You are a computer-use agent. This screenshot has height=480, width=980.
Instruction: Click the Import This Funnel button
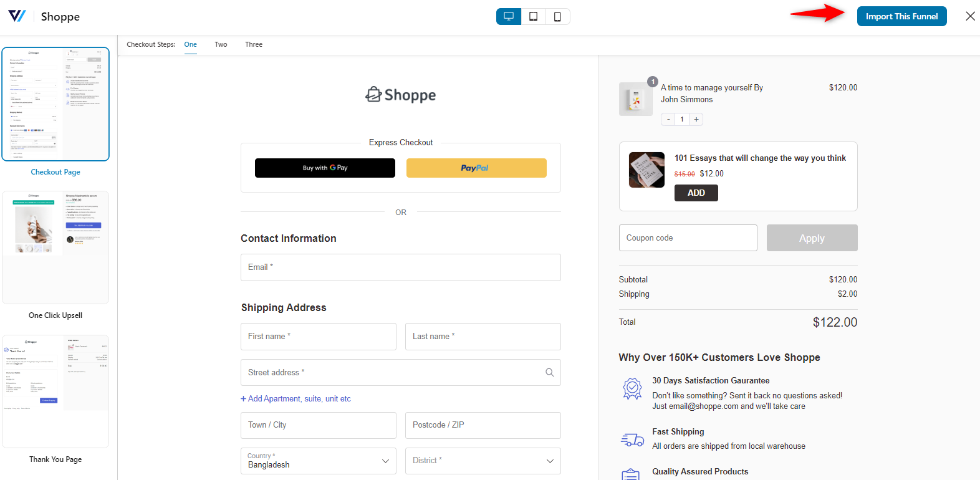pyautogui.click(x=901, y=16)
